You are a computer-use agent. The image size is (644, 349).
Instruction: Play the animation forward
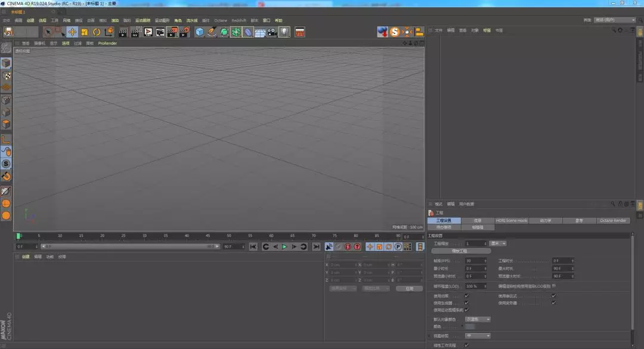tap(284, 246)
